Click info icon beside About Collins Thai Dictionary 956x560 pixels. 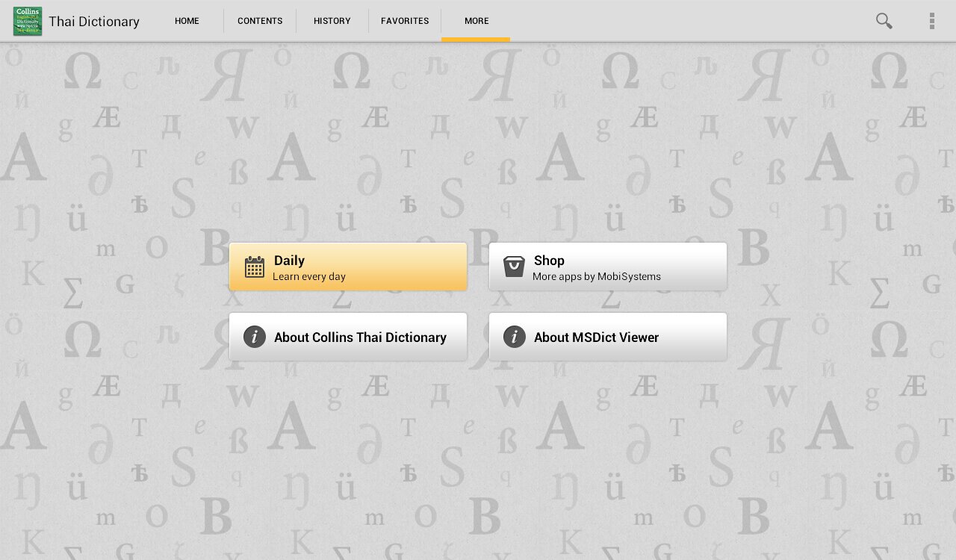255,337
